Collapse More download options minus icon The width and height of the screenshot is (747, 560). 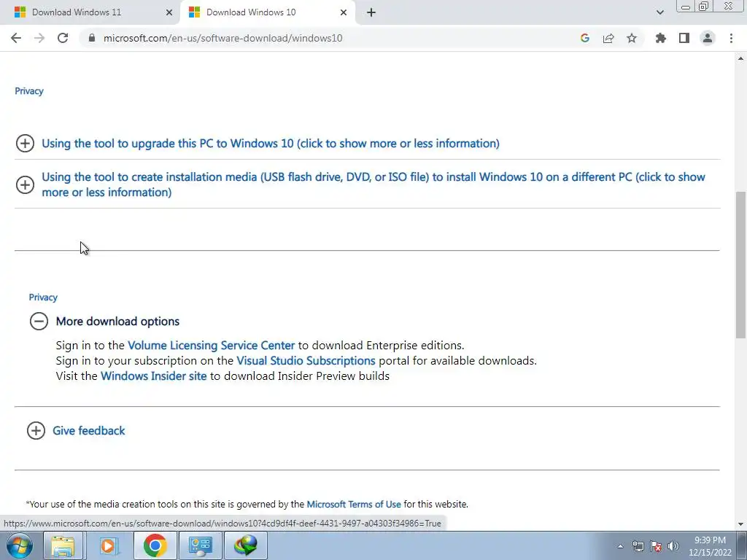tap(39, 322)
